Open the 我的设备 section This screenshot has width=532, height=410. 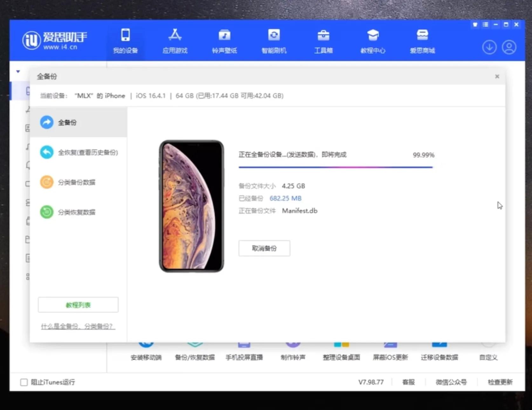pyautogui.click(x=125, y=41)
